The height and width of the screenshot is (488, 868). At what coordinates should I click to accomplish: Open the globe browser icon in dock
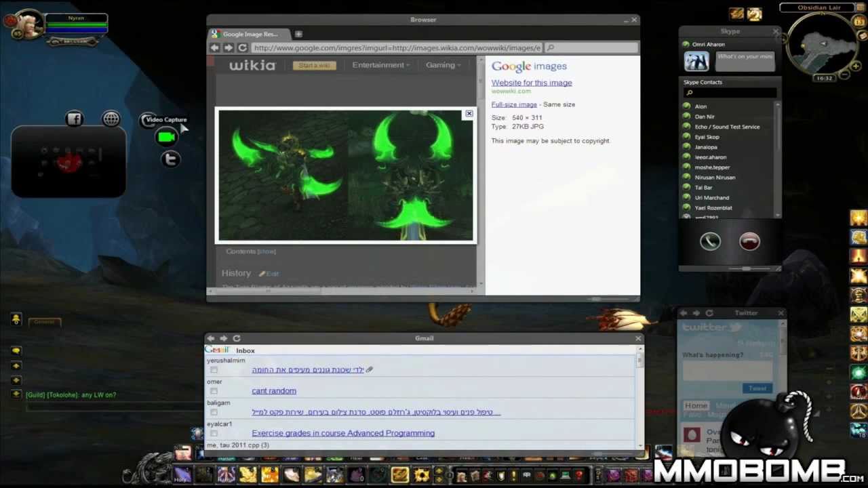pyautogui.click(x=111, y=119)
